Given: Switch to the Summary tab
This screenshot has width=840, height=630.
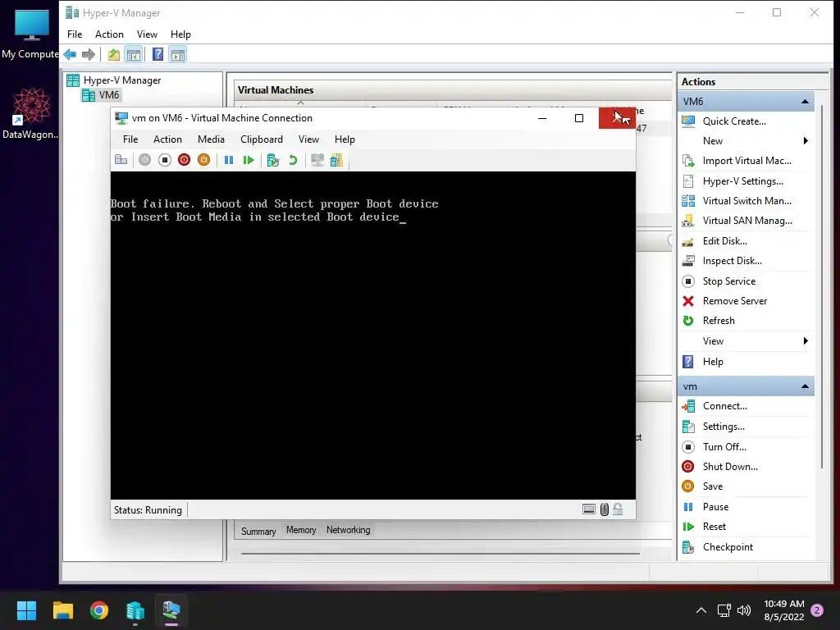Looking at the screenshot, I should click(258, 531).
